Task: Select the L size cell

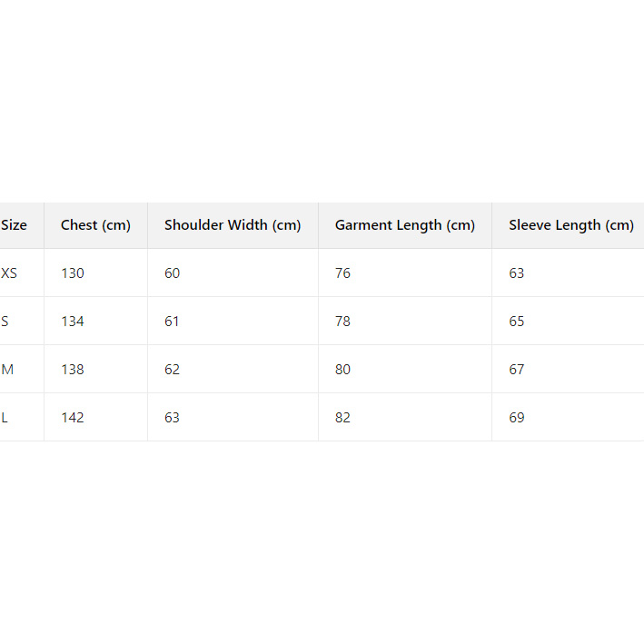Action: coord(5,418)
